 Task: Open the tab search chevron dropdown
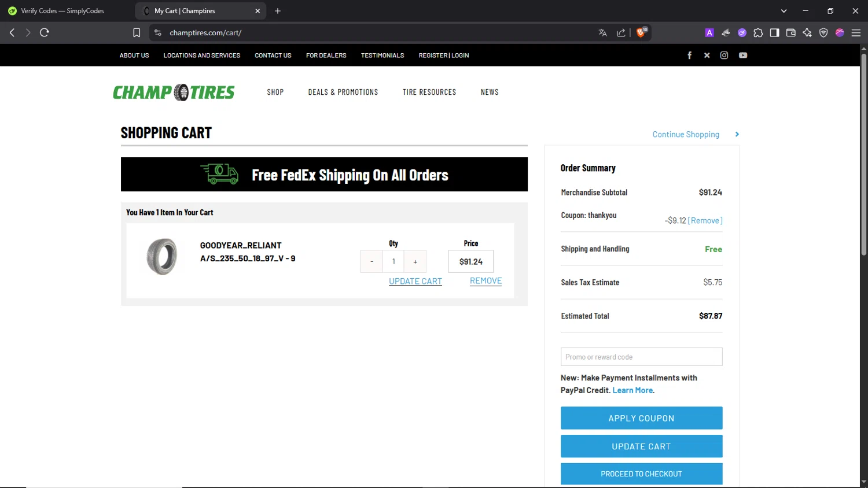point(784,11)
